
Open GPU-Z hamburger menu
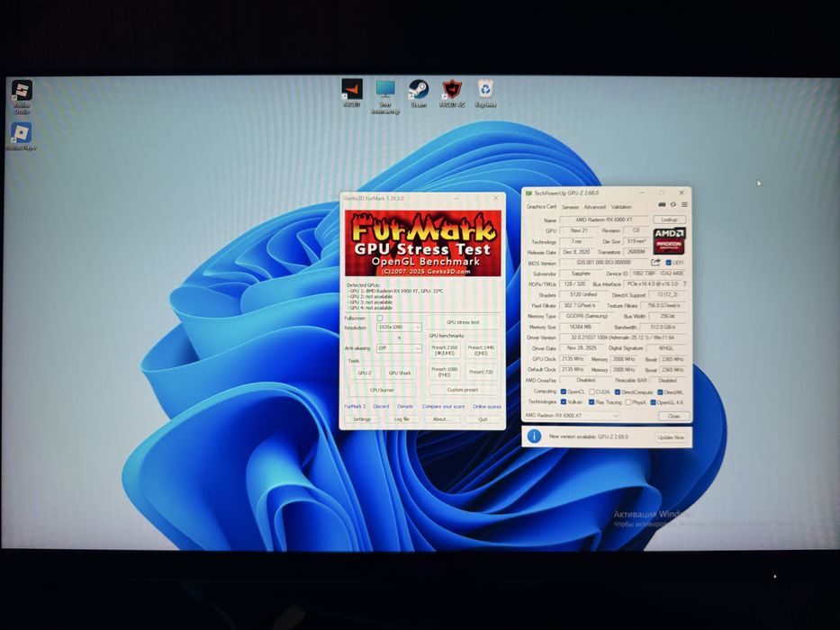point(684,204)
